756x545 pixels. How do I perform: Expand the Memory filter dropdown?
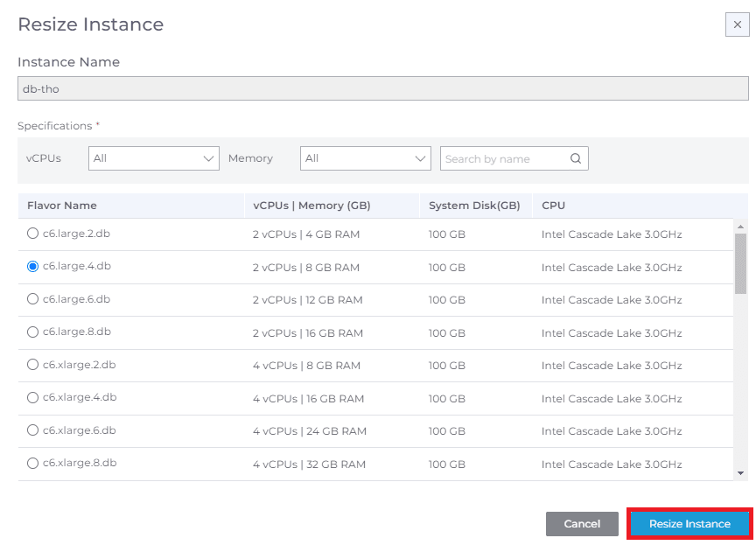tap(365, 158)
